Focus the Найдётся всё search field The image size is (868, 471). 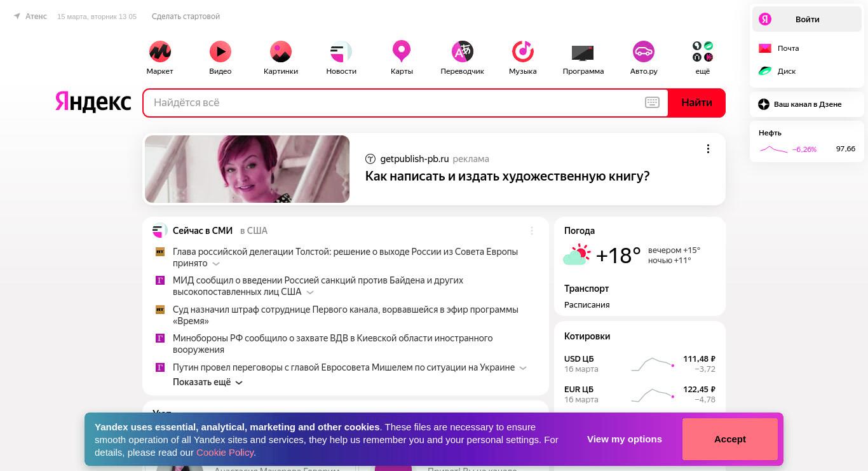click(x=394, y=103)
